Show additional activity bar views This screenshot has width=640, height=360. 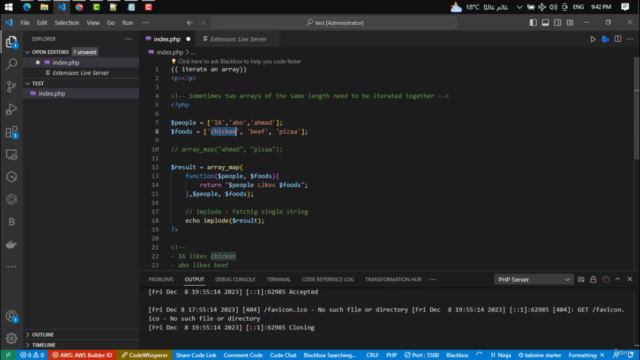point(11,267)
